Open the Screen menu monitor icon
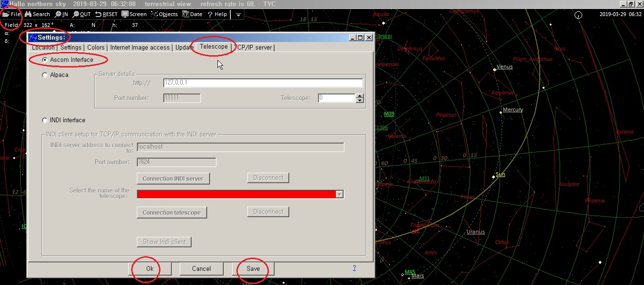644x285 pixels. pyautogui.click(x=134, y=14)
